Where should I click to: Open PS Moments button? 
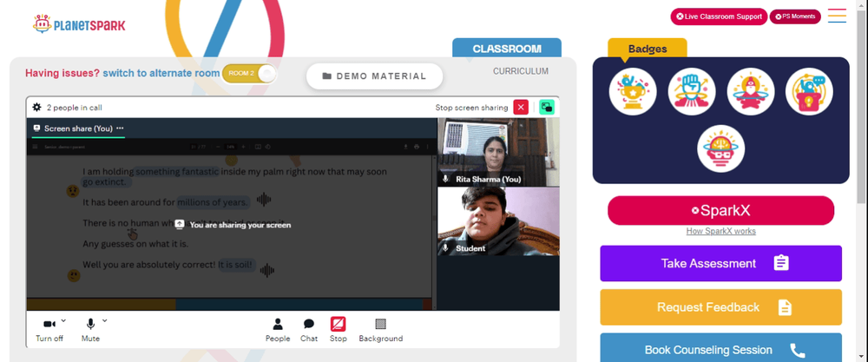795,16
